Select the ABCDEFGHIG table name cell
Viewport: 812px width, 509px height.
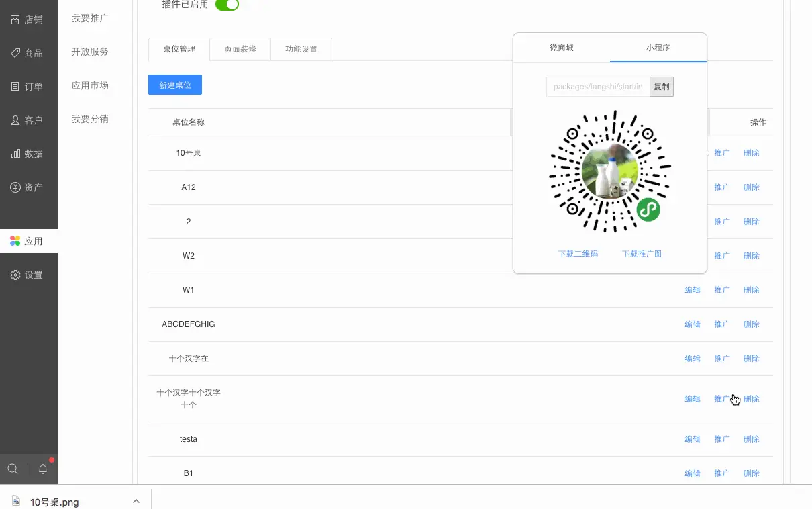pyautogui.click(x=189, y=324)
